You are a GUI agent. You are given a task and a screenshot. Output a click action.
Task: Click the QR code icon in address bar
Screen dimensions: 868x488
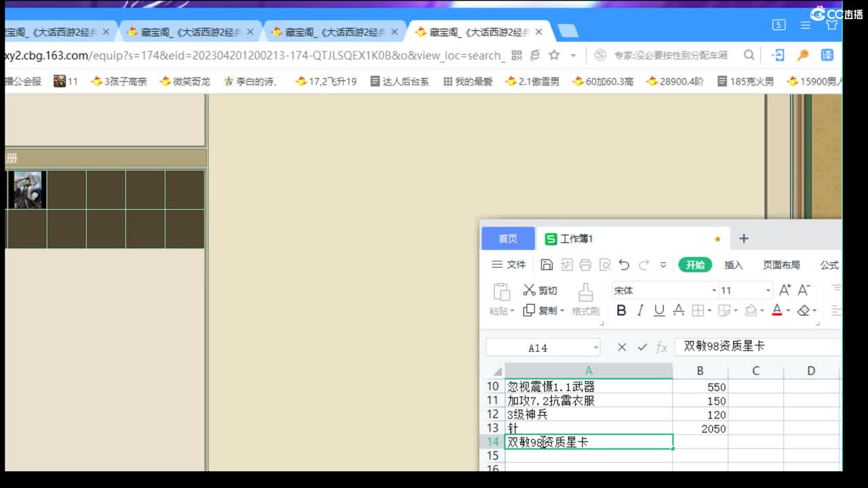517,55
